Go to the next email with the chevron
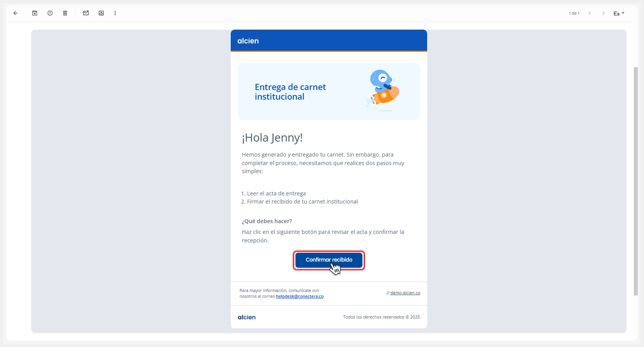This screenshot has width=644, height=347. click(x=603, y=13)
